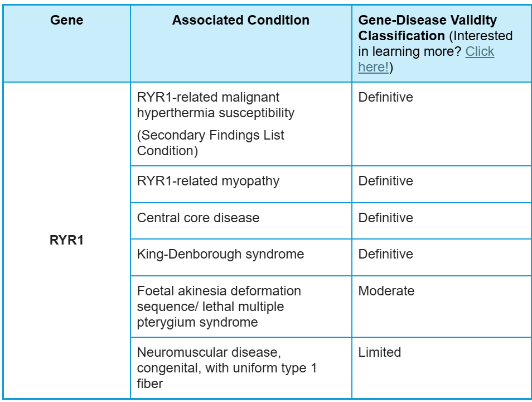Click the "(Secondary Findings List Condition)" note
This screenshot has height=402, width=532.
pos(210,143)
